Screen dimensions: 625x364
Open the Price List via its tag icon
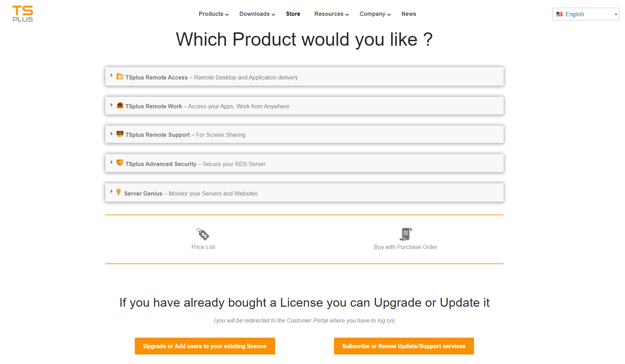click(203, 234)
